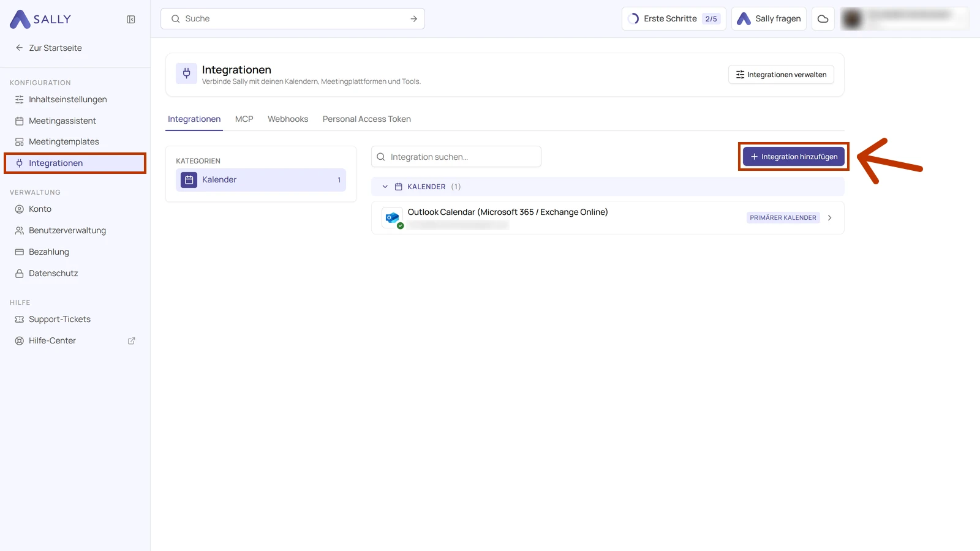Click the Sally logo in the sidebar
The image size is (980, 551).
(40, 19)
